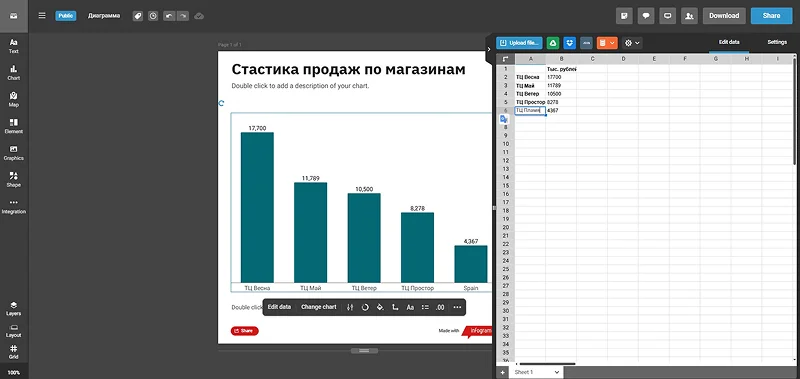Image resolution: width=800 pixels, height=379 pixels.
Task: Open the orange database import dropdown
Action: point(607,43)
